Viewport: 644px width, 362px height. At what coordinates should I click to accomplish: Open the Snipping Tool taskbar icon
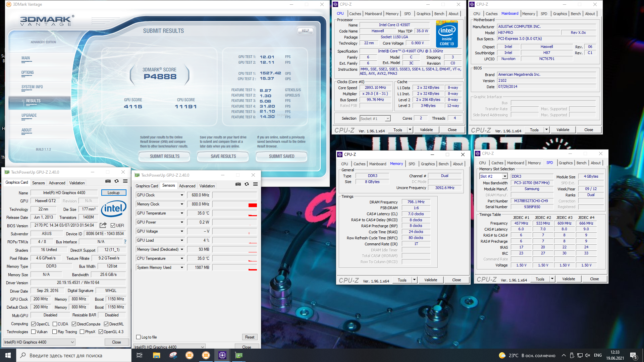coord(173,355)
